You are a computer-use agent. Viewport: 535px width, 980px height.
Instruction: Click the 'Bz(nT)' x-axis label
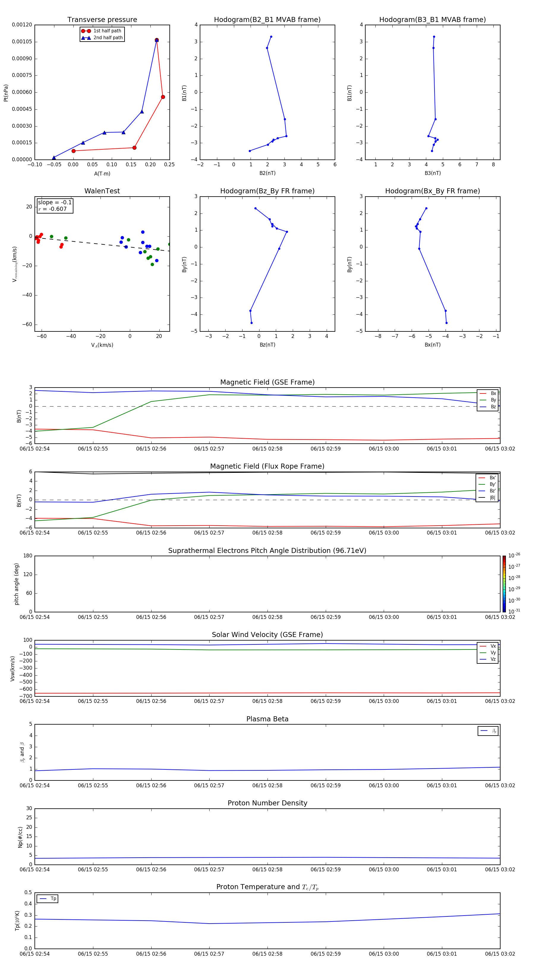point(267,345)
